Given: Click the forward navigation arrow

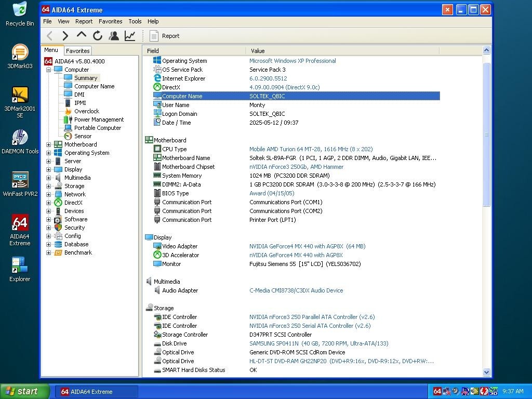Looking at the screenshot, I should coord(65,36).
